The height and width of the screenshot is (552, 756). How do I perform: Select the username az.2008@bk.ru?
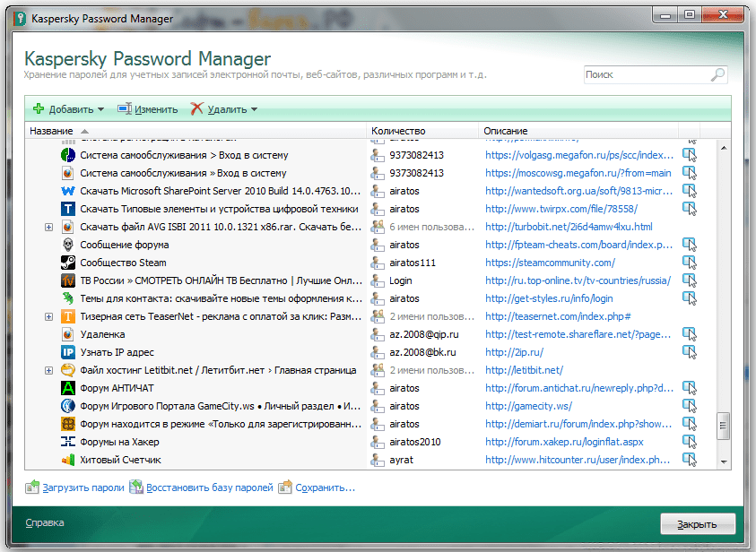pyautogui.click(x=422, y=352)
